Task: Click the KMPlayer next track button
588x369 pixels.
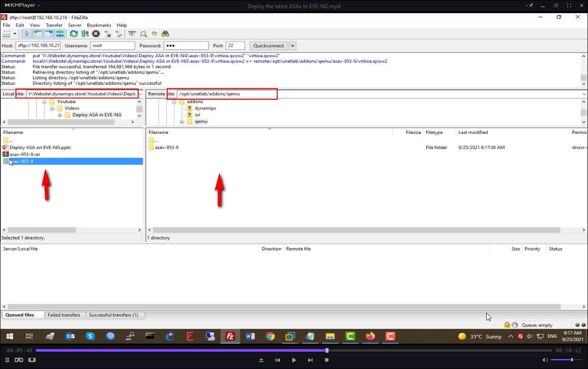Action: [310, 360]
